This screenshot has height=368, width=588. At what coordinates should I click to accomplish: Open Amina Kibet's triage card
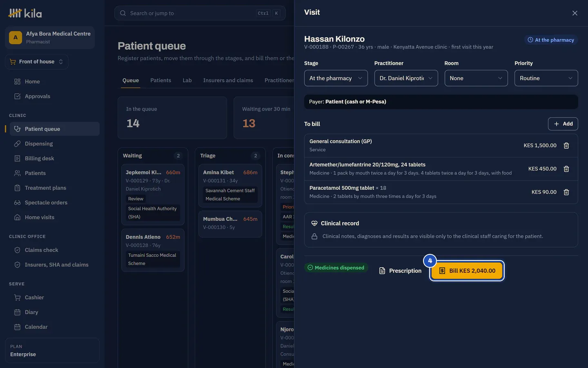tap(230, 186)
